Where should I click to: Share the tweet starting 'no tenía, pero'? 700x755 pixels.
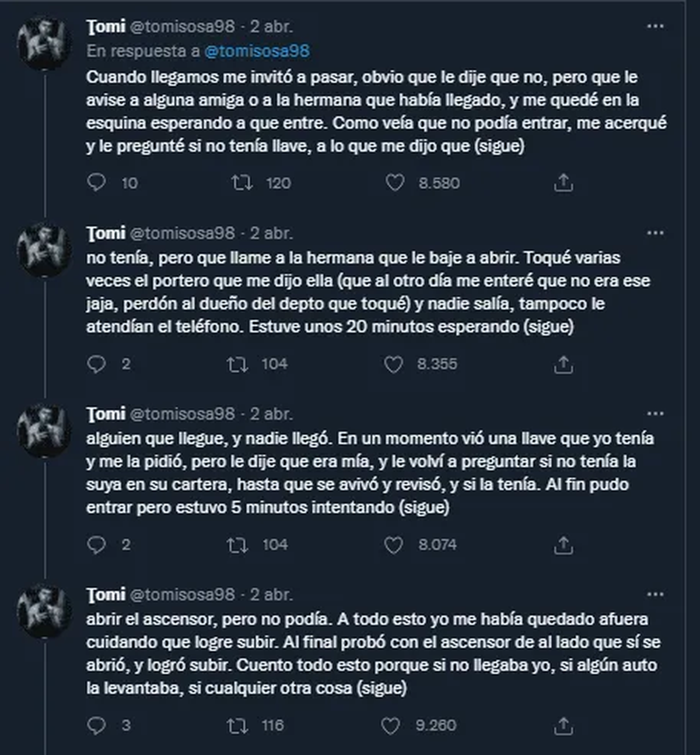tap(563, 364)
